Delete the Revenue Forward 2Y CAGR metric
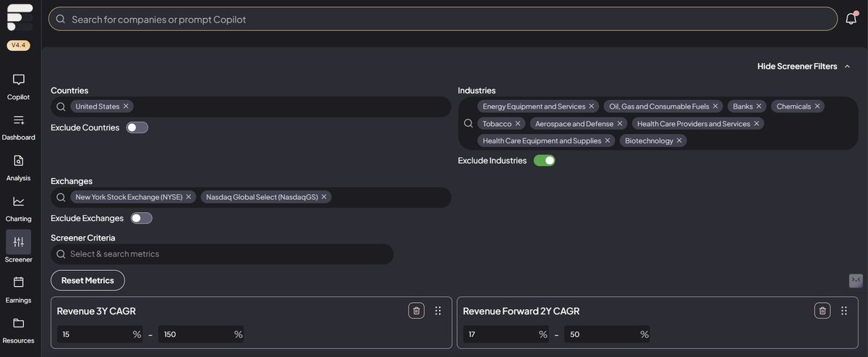Image resolution: width=868 pixels, height=357 pixels. [822, 311]
